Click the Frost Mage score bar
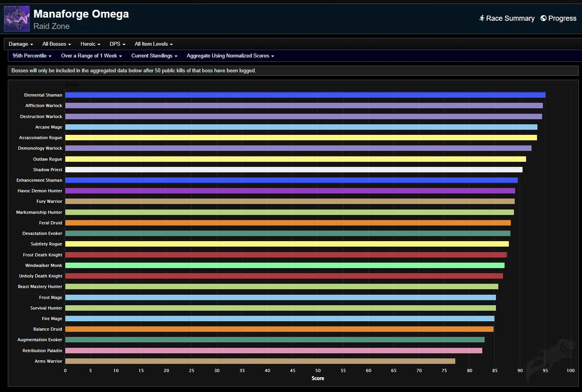This screenshot has height=392, width=582. pyautogui.click(x=280, y=297)
